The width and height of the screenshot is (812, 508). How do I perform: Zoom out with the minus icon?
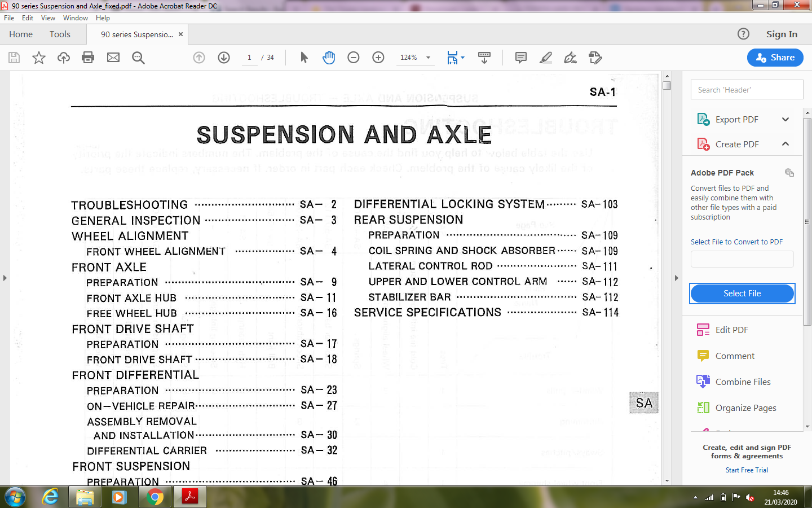click(x=354, y=58)
